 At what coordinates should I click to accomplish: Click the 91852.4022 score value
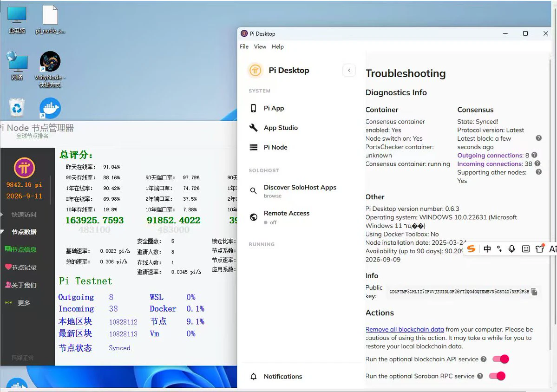pyautogui.click(x=174, y=220)
